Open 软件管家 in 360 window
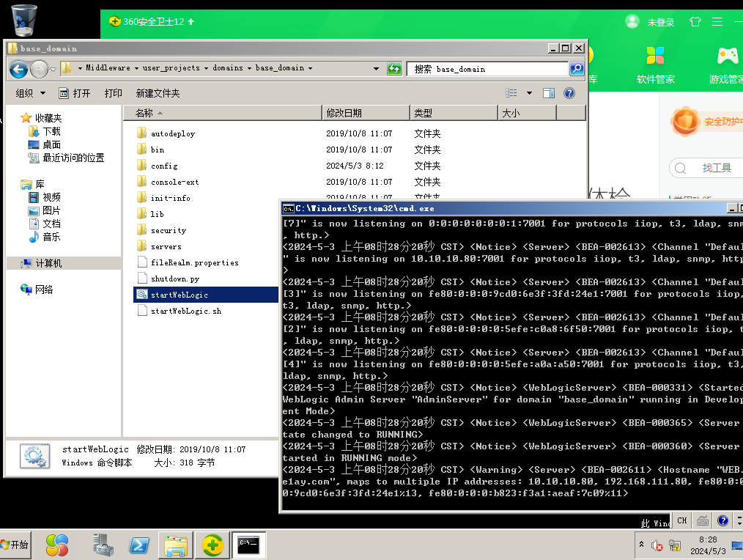Image resolution: width=743 pixels, height=560 pixels. (x=655, y=65)
